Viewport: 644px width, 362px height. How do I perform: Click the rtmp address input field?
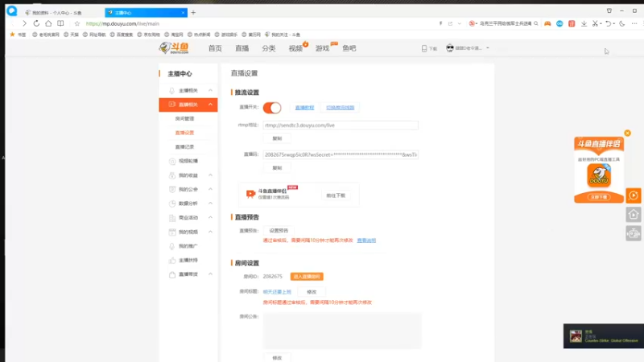[x=341, y=125]
